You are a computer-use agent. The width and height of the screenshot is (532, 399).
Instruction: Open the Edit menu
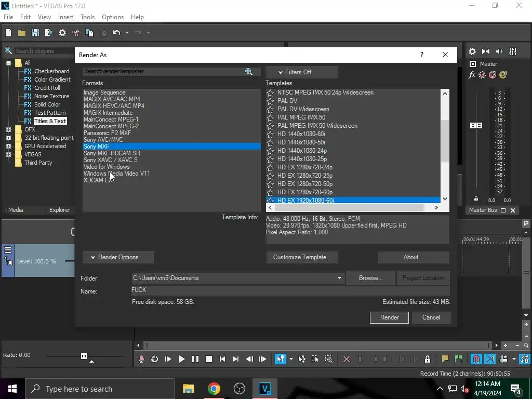(25, 17)
